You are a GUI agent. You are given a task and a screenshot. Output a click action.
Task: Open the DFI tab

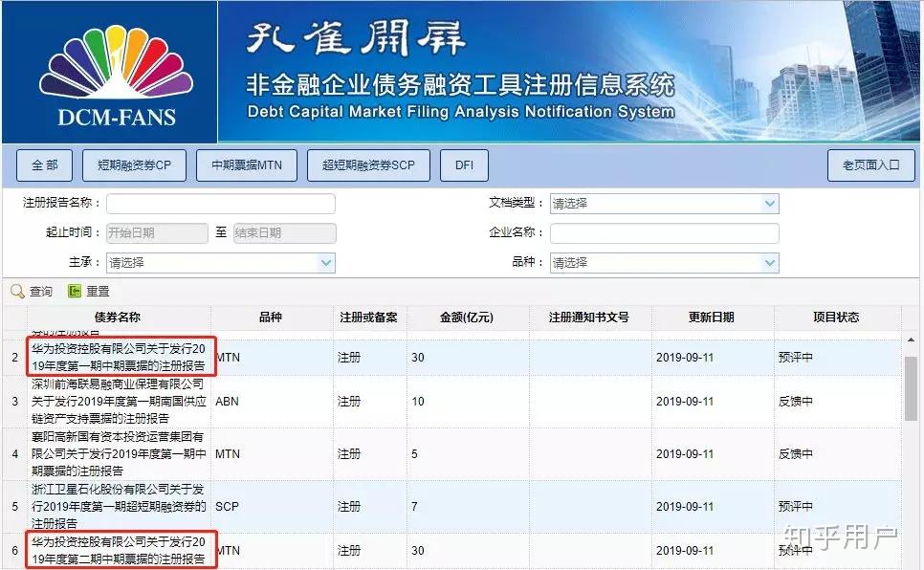pyautogui.click(x=464, y=165)
